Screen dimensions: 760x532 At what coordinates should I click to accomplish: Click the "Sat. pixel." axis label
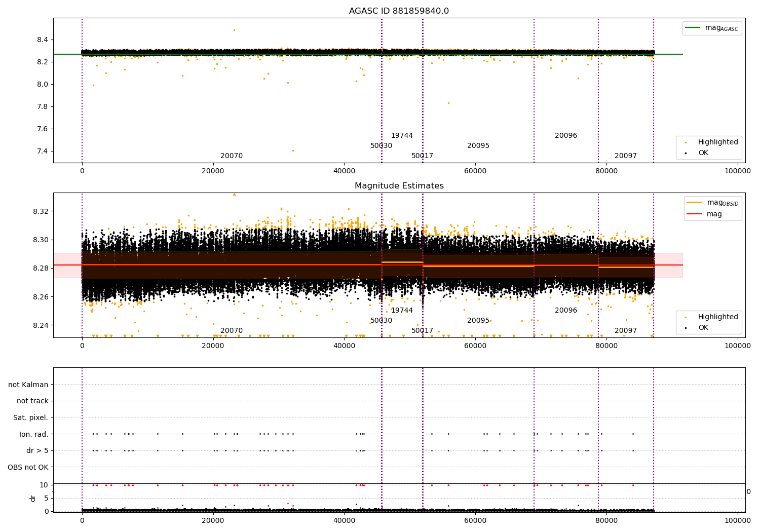(30, 417)
